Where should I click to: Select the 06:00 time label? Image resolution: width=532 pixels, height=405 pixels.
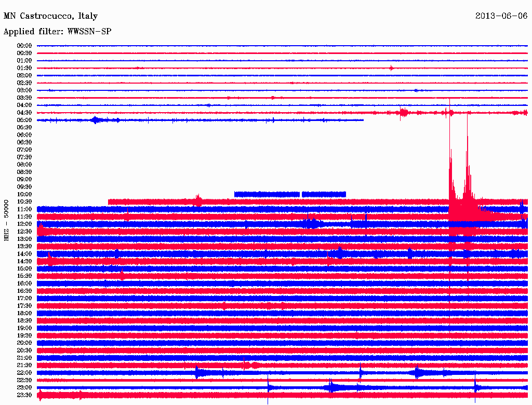[24, 134]
